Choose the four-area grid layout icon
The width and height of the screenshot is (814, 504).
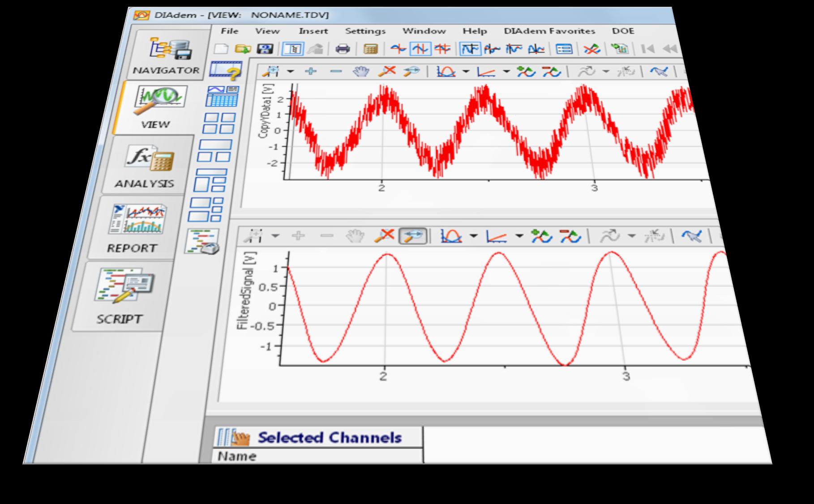click(218, 123)
